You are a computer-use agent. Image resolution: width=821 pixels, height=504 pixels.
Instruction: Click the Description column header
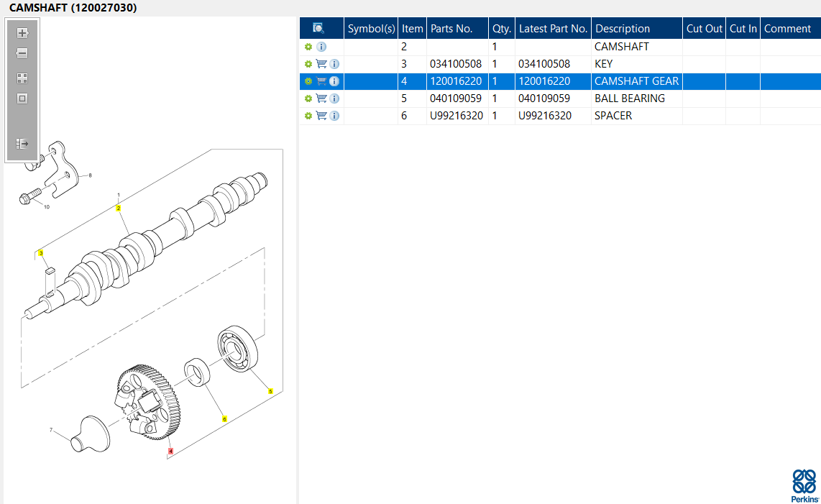click(x=623, y=29)
